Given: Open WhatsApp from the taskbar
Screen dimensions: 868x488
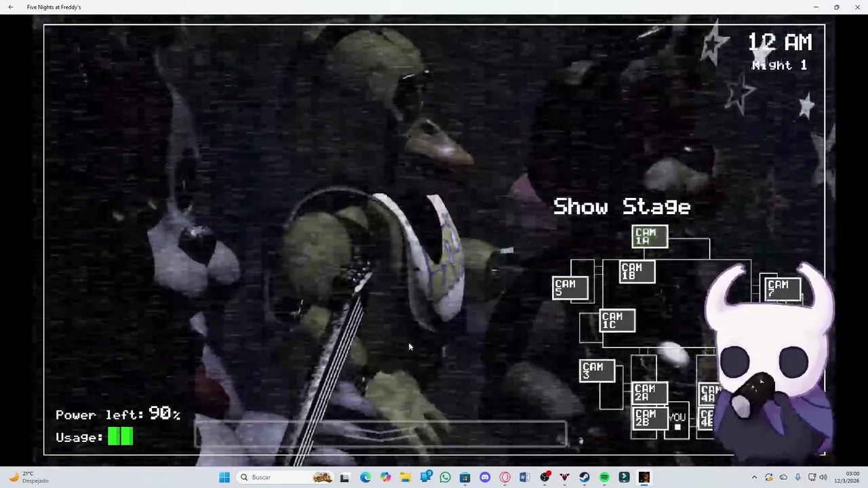Looking at the screenshot, I should coord(445,477).
